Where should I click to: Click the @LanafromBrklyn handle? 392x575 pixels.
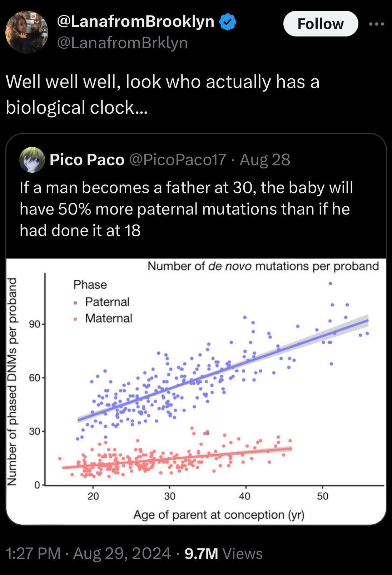tap(122, 43)
